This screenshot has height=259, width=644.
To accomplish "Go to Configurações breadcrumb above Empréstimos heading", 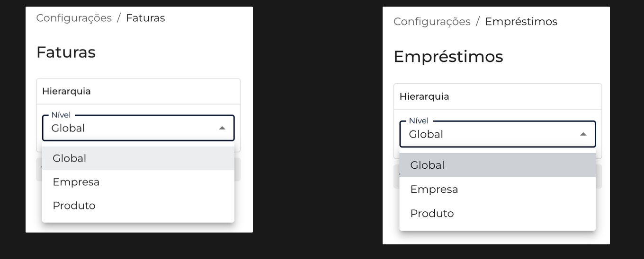I will click(432, 22).
